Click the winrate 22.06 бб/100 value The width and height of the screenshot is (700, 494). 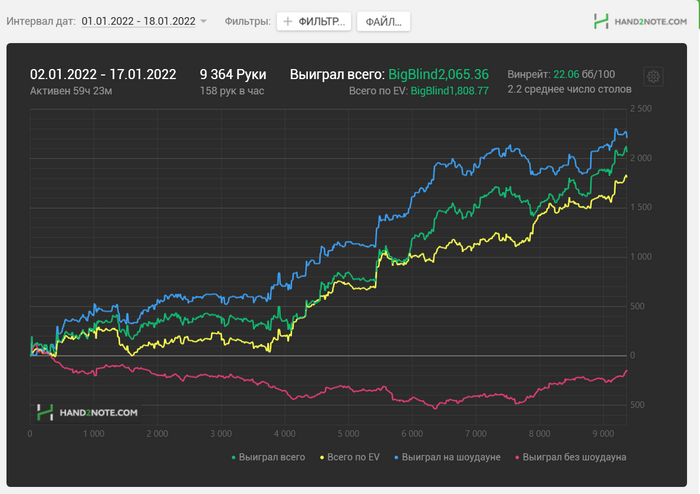click(x=584, y=74)
